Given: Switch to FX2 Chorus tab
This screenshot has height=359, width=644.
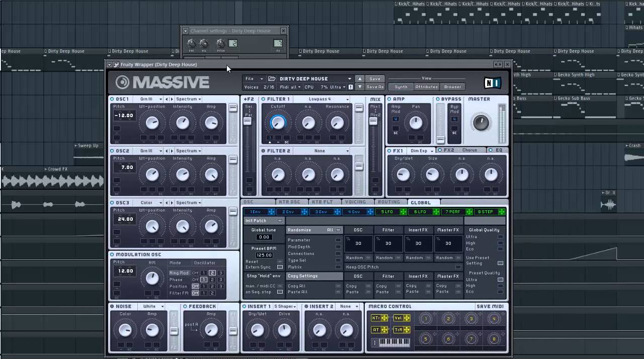Looking at the screenshot, I should (x=461, y=150).
